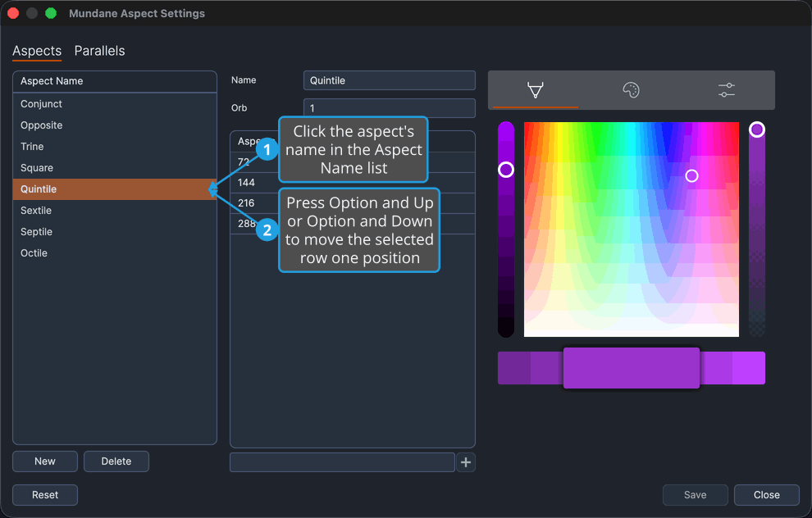Select Conjunct in the aspect list
The image size is (812, 518).
coord(115,104)
